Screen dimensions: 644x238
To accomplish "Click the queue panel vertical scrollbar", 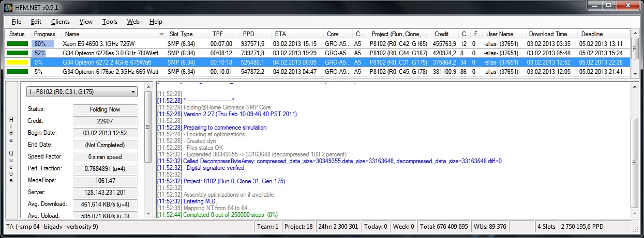I will click(148, 149).
